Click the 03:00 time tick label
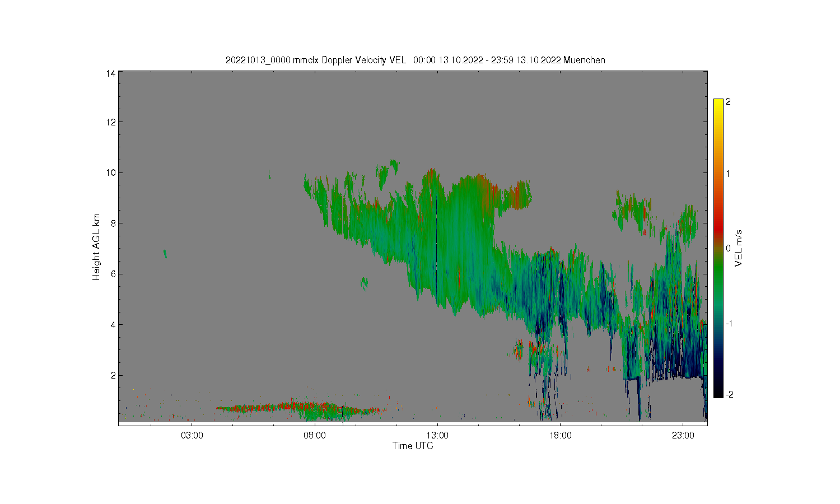 pyautogui.click(x=192, y=435)
